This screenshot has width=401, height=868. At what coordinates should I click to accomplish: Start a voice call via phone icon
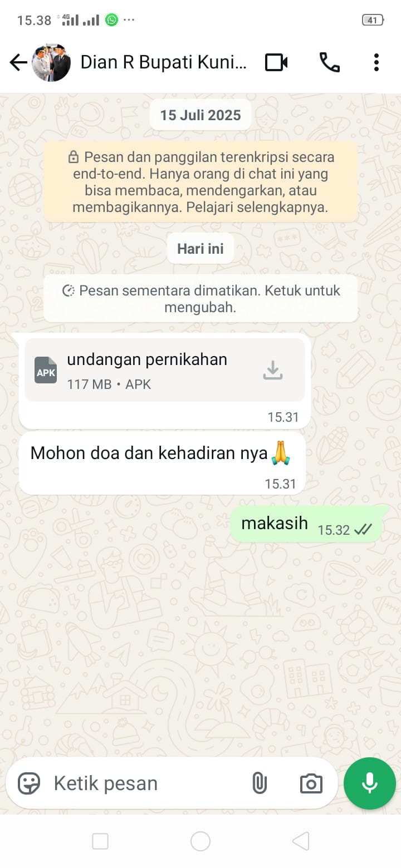click(329, 63)
